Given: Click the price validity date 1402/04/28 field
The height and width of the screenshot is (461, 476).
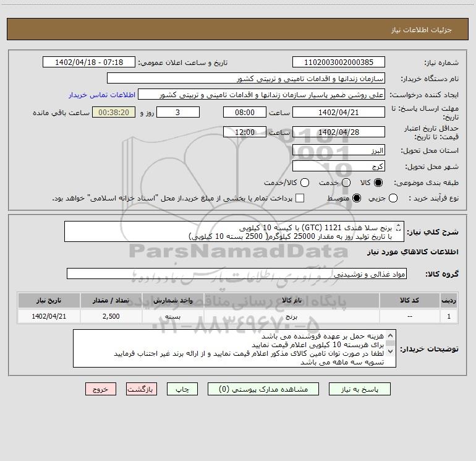Looking at the screenshot, I should pyautogui.click(x=339, y=132).
